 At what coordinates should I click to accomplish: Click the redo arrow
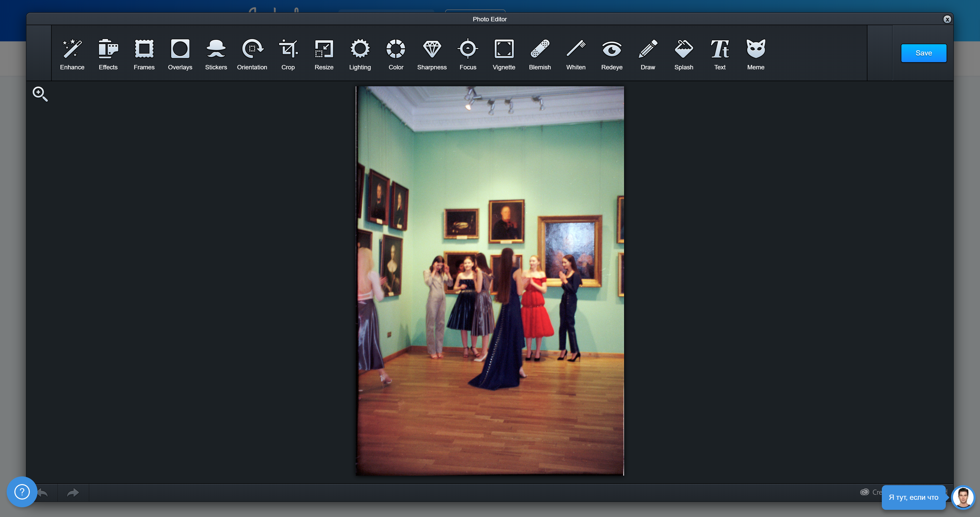coord(73,493)
